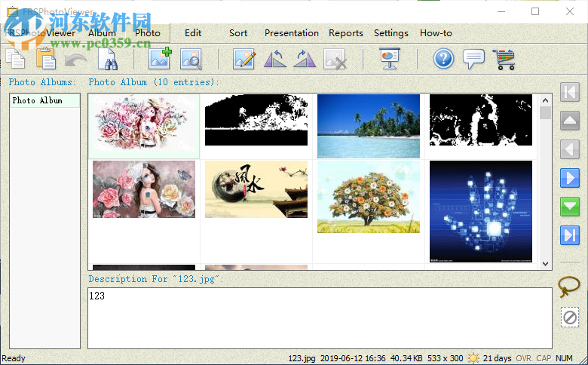The height and width of the screenshot is (365, 588).
Task: Jump to last photo navigation button
Action: pyautogui.click(x=570, y=235)
